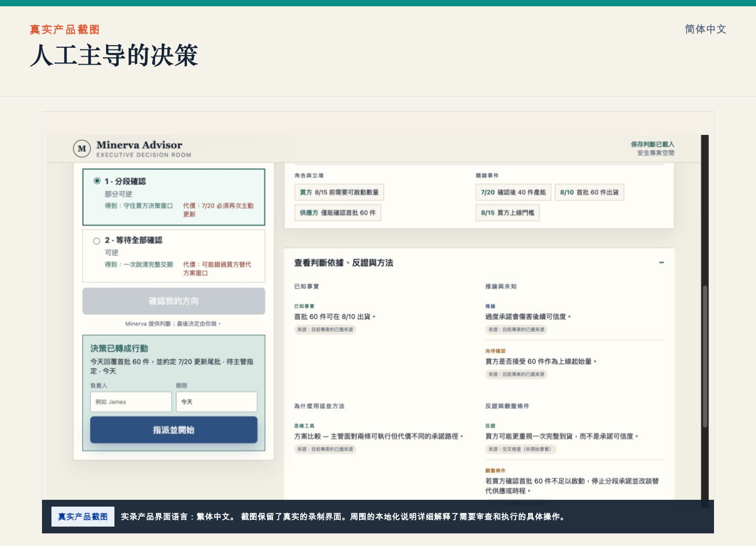Click the text 買方是否接受 60 件作為上線起始量
This screenshot has width=756, height=546.
541,361
